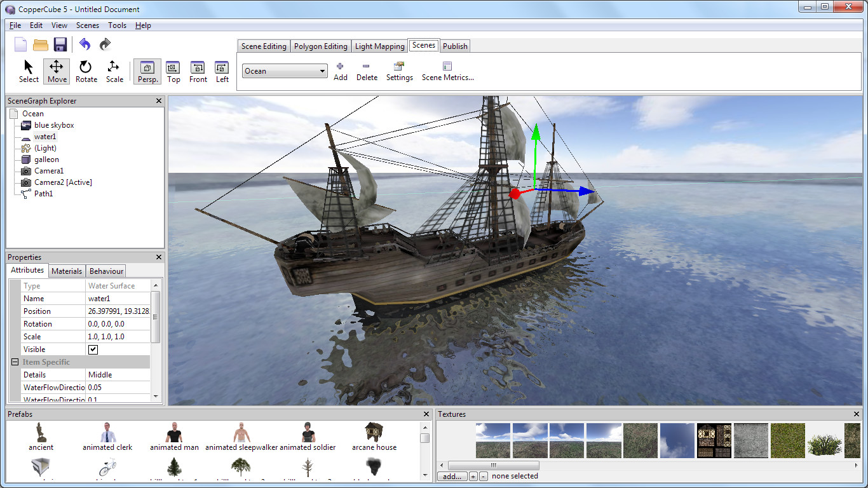868x488 pixels.
Task: Click the add... button under Textures
Action: point(451,476)
